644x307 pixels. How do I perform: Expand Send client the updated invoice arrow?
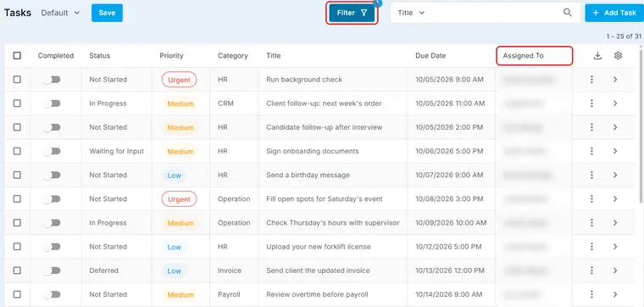pyautogui.click(x=615, y=271)
